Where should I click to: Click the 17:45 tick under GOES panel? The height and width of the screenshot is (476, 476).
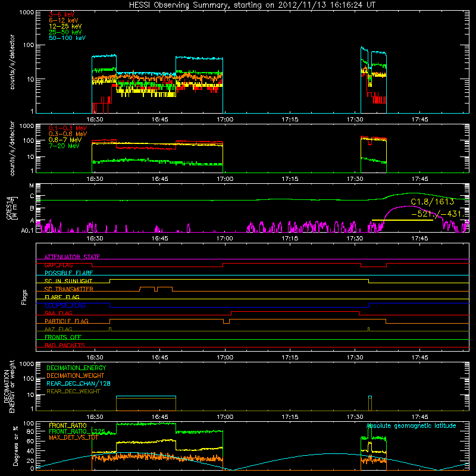pyautogui.click(x=420, y=239)
